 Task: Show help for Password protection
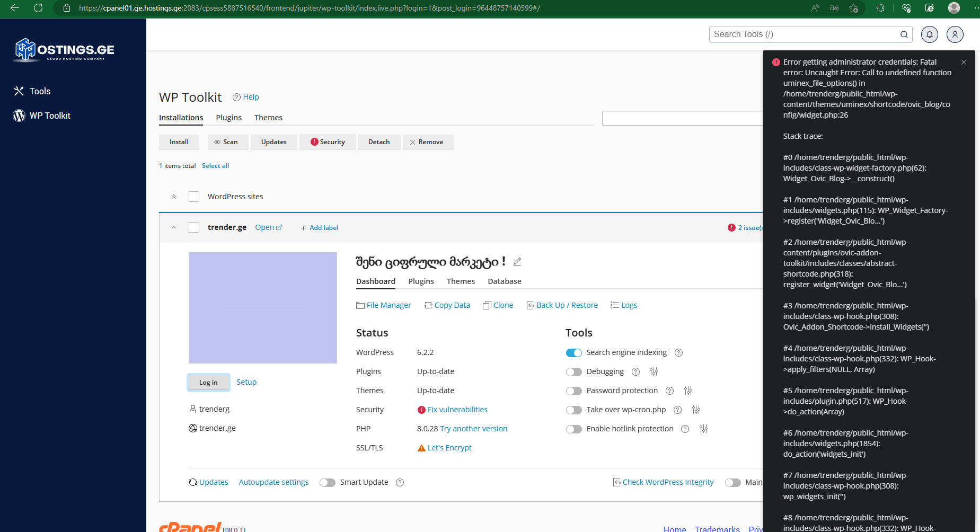(x=669, y=391)
